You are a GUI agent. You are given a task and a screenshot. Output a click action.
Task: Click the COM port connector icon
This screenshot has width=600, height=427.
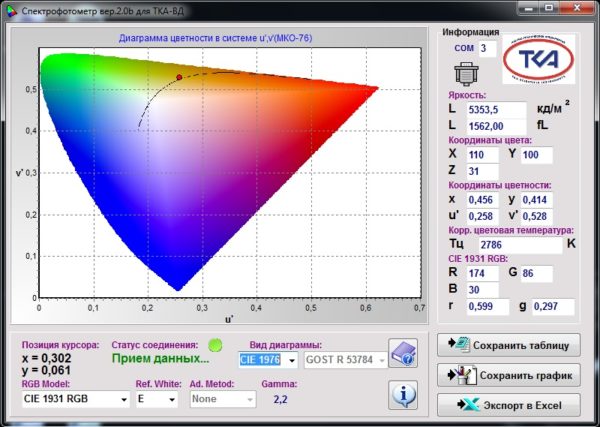pyautogui.click(x=464, y=73)
